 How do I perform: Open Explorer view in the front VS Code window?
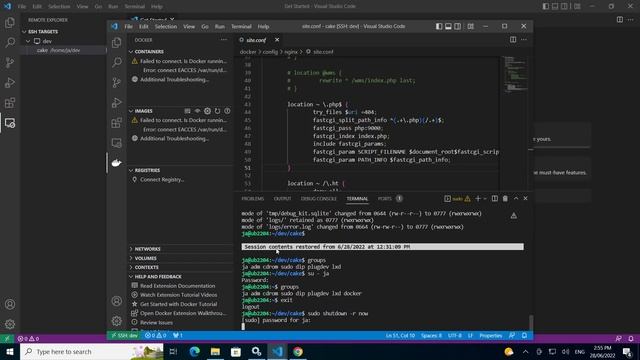pyautogui.click(x=117, y=42)
